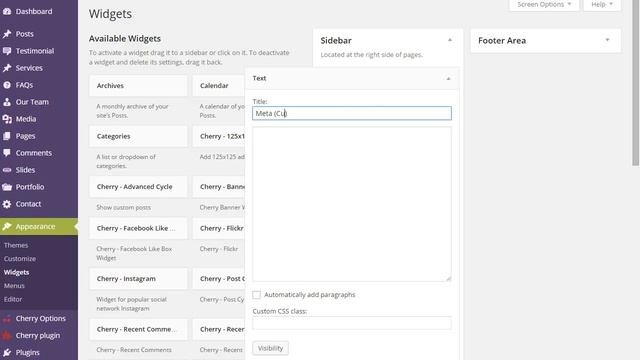Open the Screen Options dropdown
640x360 pixels.
click(544, 5)
